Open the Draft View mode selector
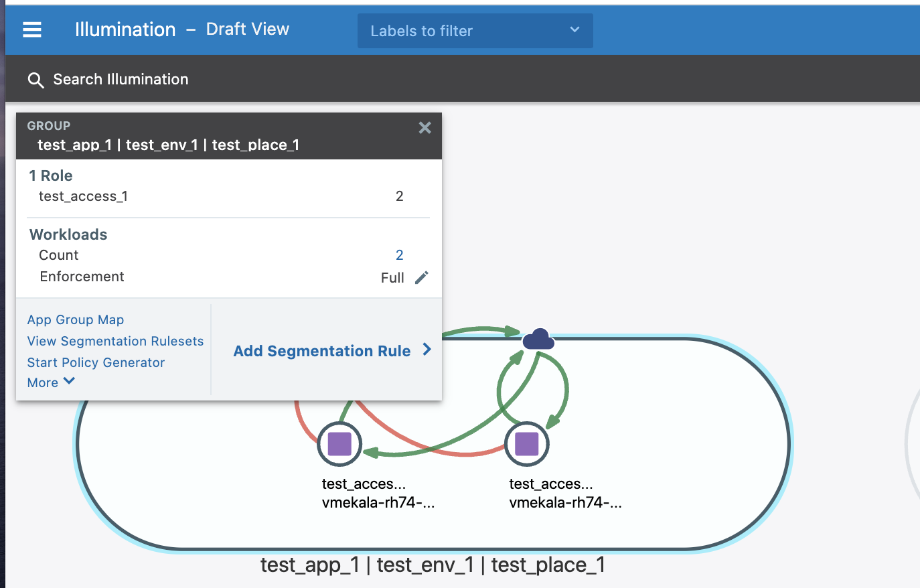This screenshot has height=588, width=920. click(x=247, y=29)
